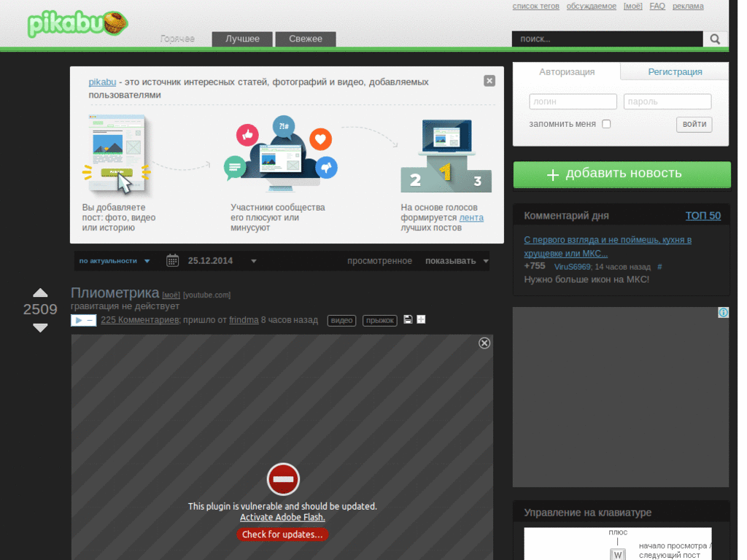Click the видео tag

(341, 321)
